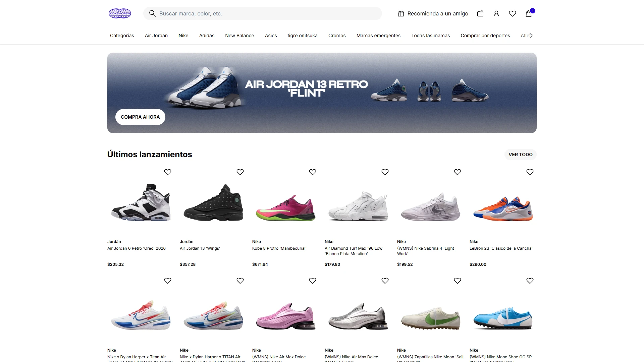Click the Air Jordan 13 'Wings' title
Viewport: 644px width, 362px height.
tap(200, 248)
